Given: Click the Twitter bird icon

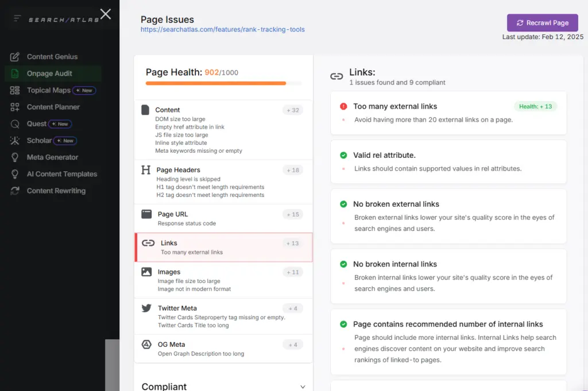Looking at the screenshot, I should pos(146,308).
